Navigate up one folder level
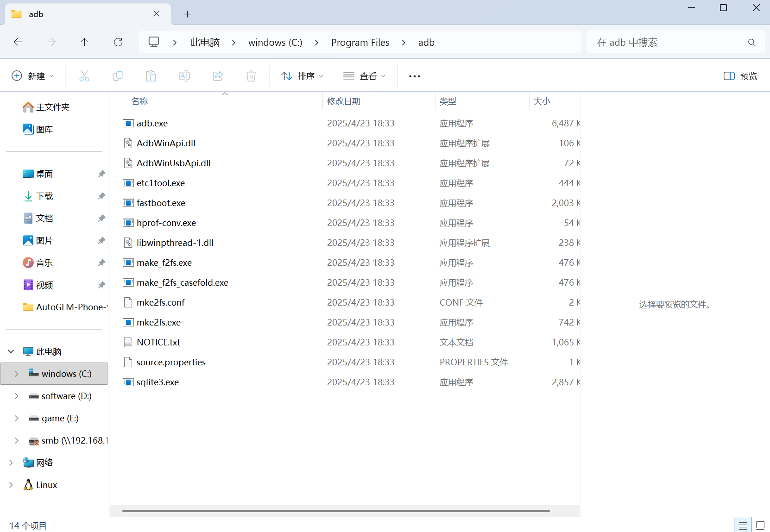The width and height of the screenshot is (770, 532). (x=84, y=42)
